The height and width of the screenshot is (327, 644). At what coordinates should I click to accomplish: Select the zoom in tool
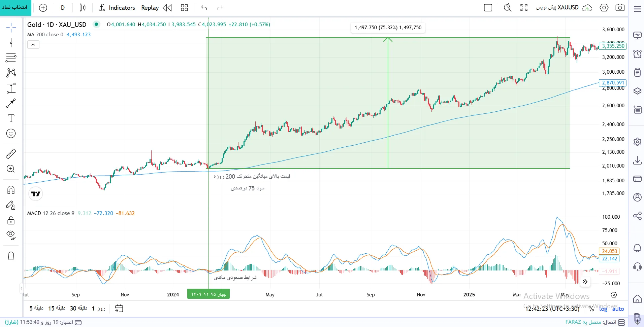pos(11,169)
